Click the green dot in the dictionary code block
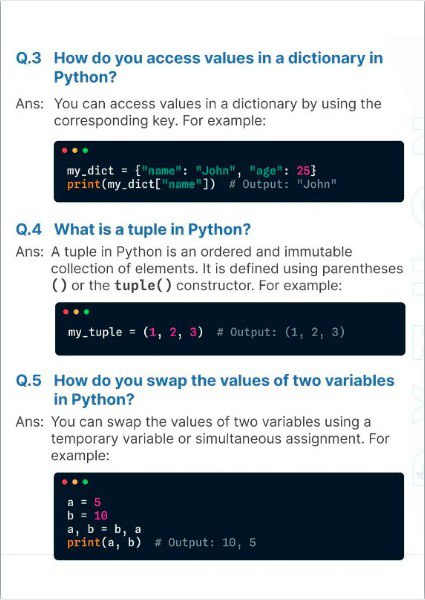The width and height of the screenshot is (425, 600). coord(85,150)
